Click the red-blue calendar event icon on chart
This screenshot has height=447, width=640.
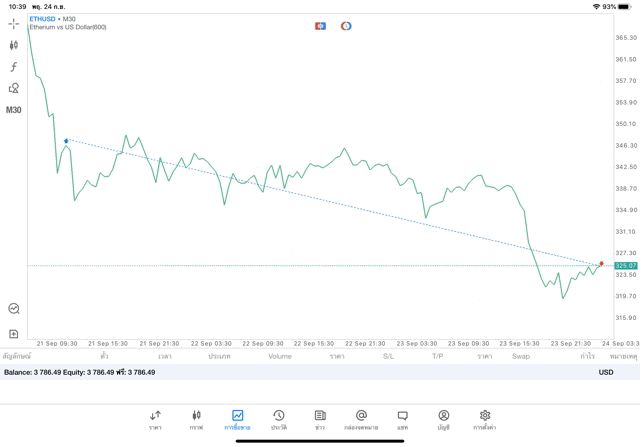click(320, 26)
